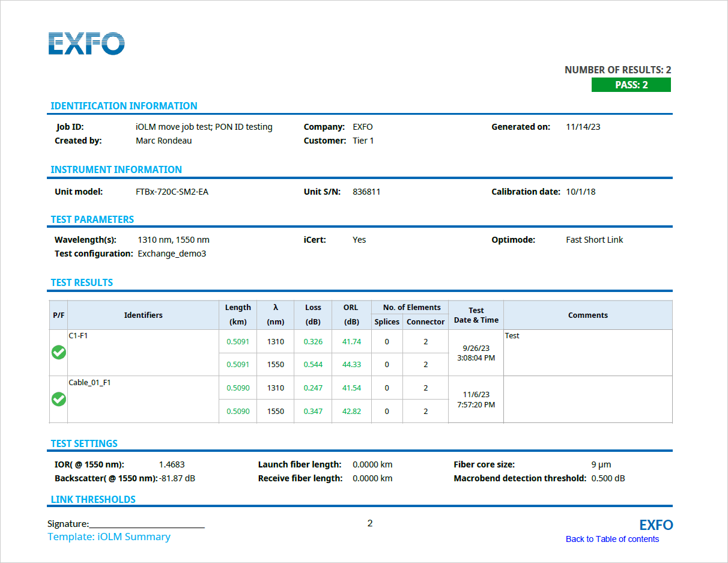Click the Calibration date 10/1/18

click(x=581, y=192)
